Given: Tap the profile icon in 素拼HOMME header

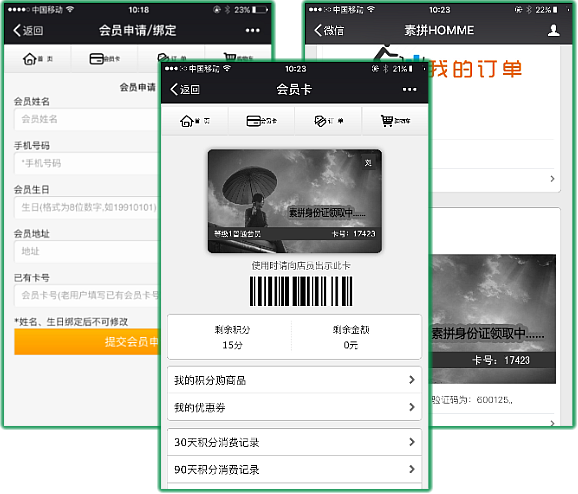Looking at the screenshot, I should point(553,30).
